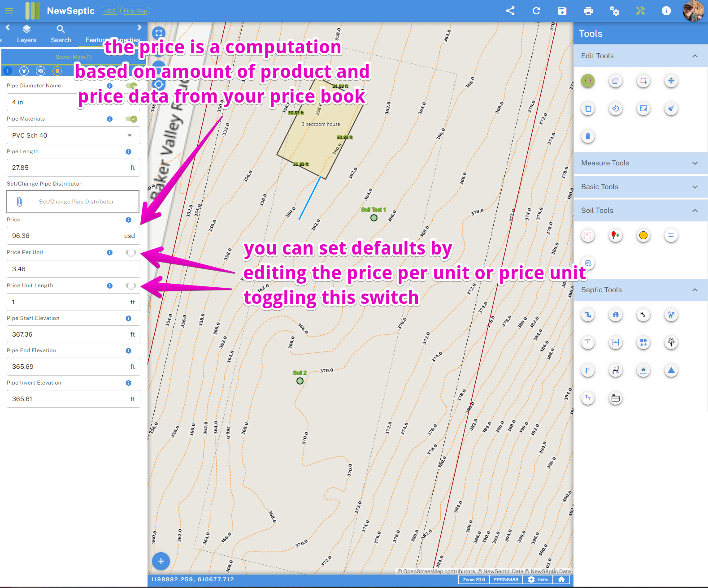Open the settings gears icon
The height and width of the screenshot is (588, 708).
point(614,11)
